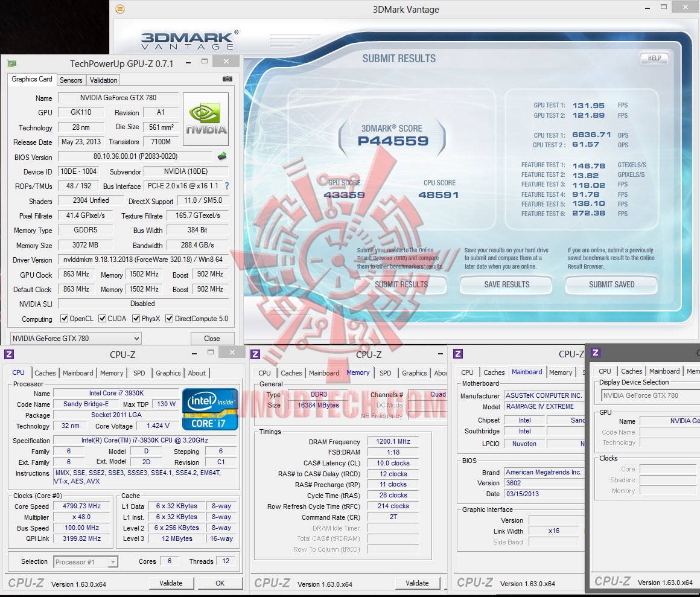Click Validate in the Memory CPU-Z window
Image resolution: width=700 pixels, height=597 pixels.
click(417, 583)
